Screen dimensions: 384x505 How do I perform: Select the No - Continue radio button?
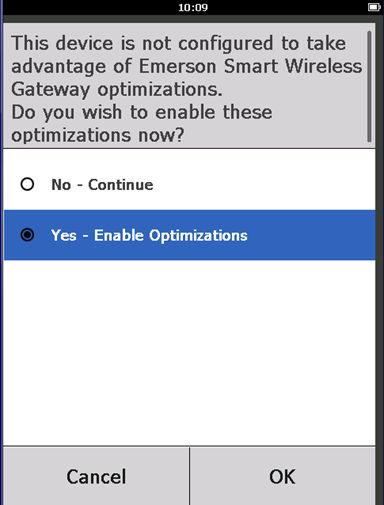tap(27, 184)
